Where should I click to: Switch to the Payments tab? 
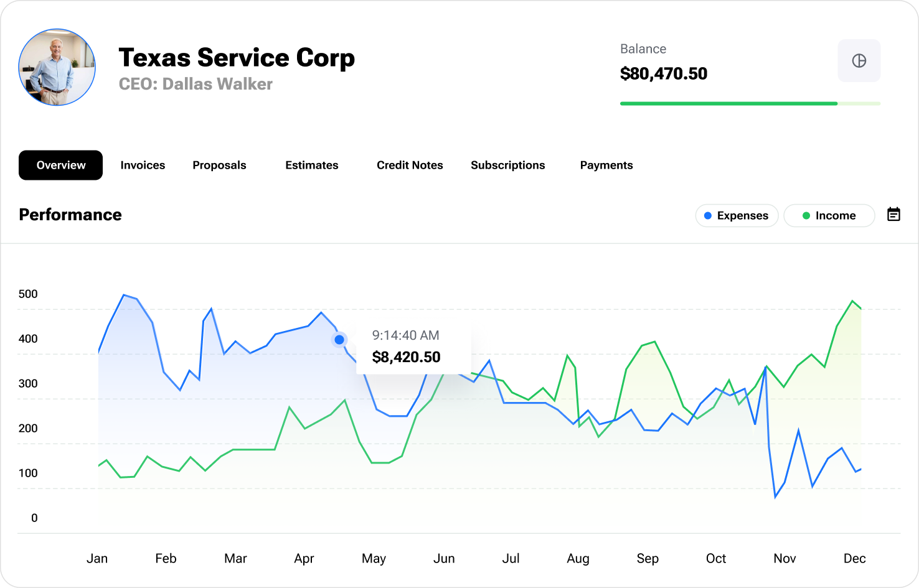pyautogui.click(x=606, y=166)
